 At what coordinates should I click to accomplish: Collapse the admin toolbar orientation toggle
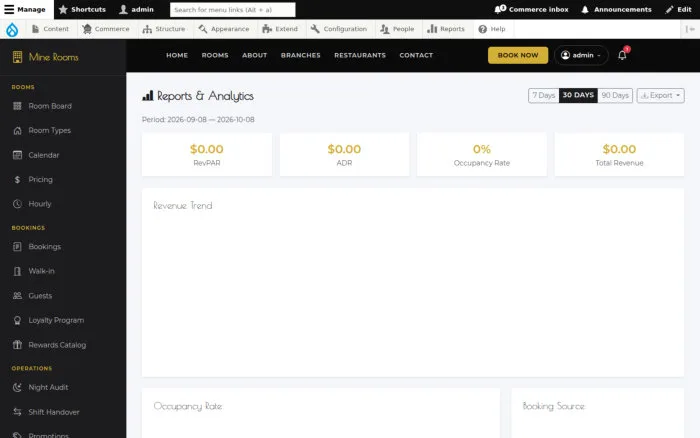coord(690,29)
